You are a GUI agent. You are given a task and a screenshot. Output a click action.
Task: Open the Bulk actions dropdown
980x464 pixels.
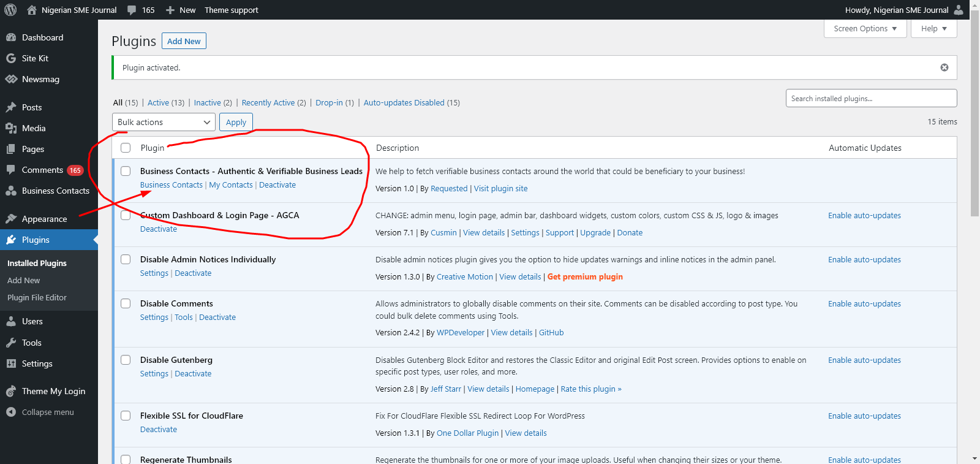(164, 122)
